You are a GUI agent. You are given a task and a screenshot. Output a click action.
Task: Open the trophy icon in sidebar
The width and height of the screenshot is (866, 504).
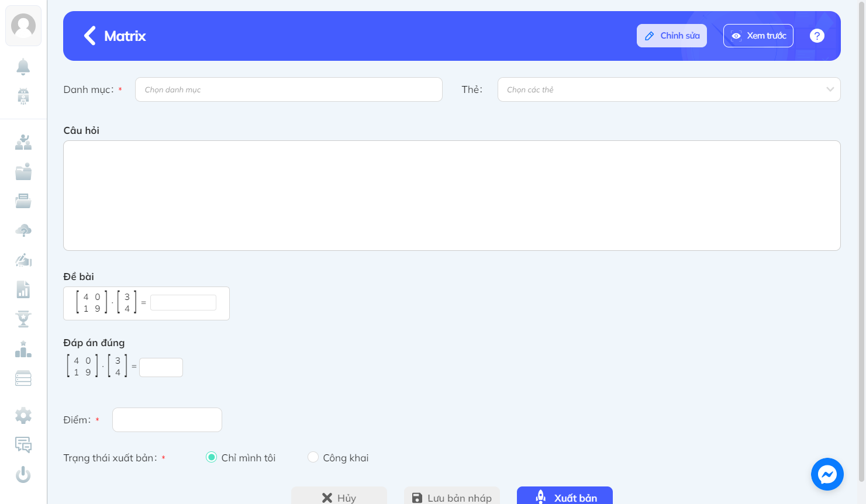click(x=23, y=319)
